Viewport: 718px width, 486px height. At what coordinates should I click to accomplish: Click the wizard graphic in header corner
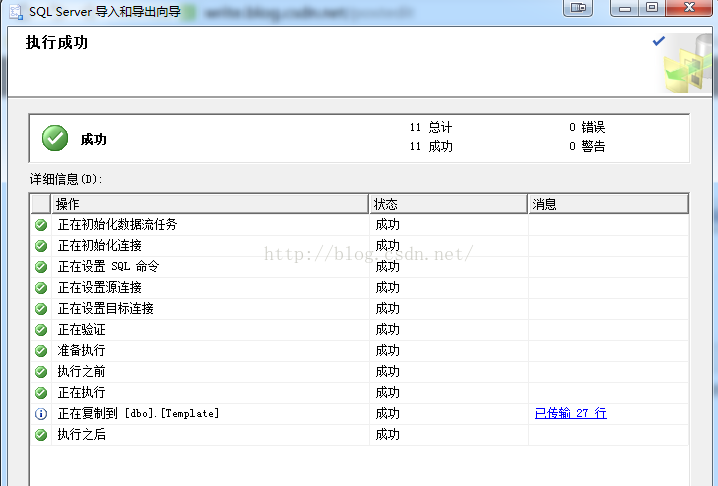[687, 63]
